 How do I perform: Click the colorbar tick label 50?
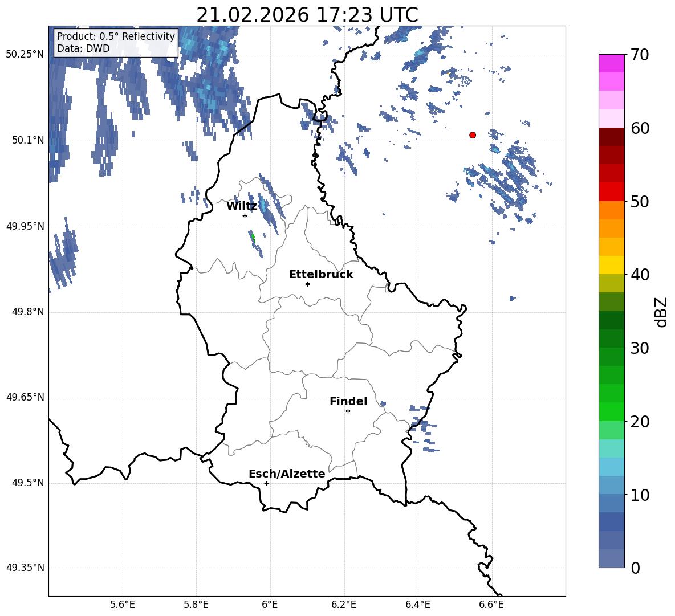[x=640, y=201]
